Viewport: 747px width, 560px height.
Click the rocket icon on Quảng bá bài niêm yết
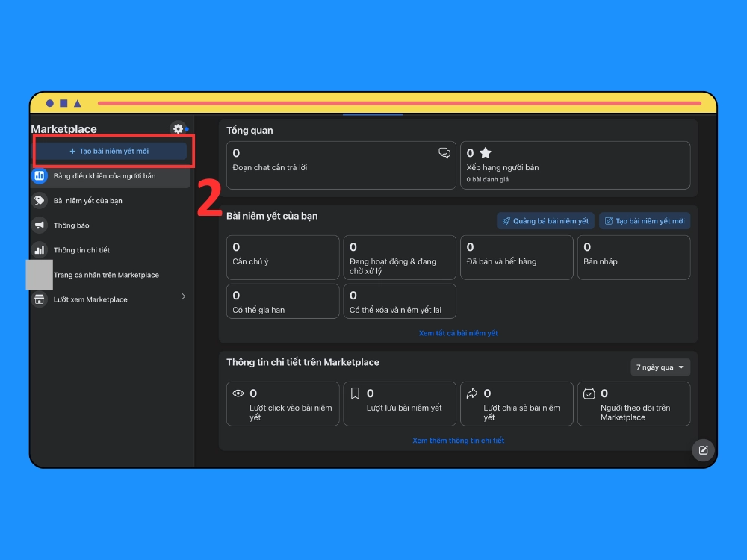click(x=506, y=221)
